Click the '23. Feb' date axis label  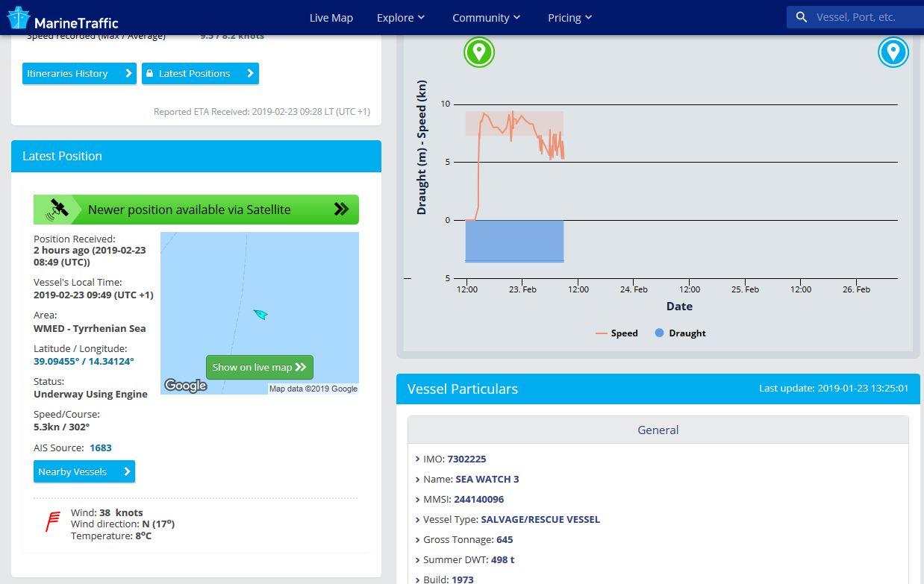click(522, 289)
